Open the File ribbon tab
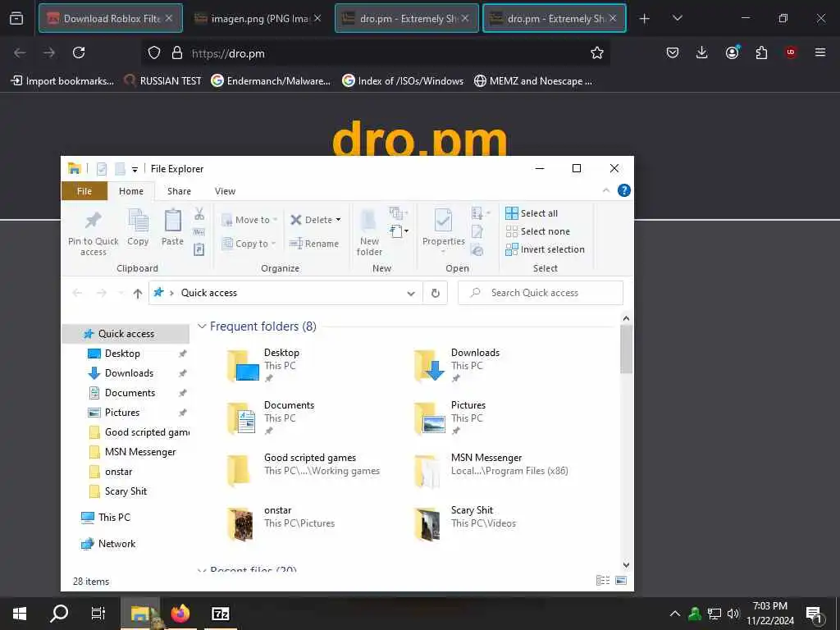Viewport: 840px width, 630px height. (x=84, y=191)
